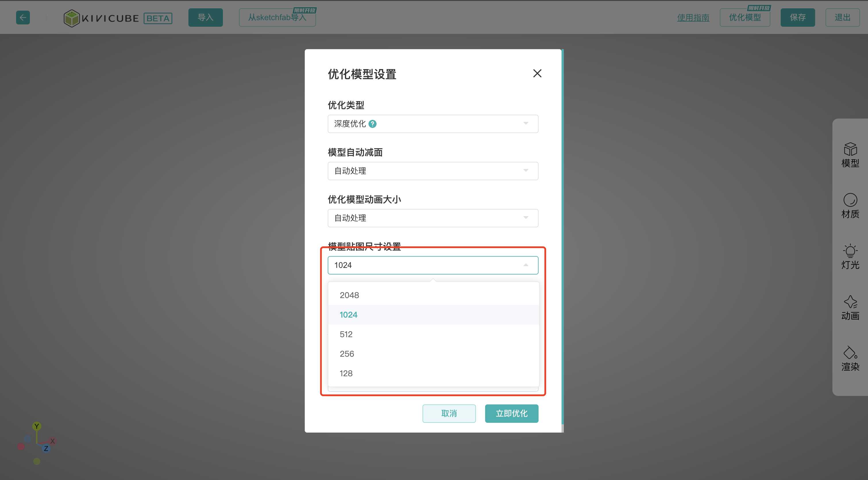
Task: Select 512 from the size list
Action: click(346, 334)
